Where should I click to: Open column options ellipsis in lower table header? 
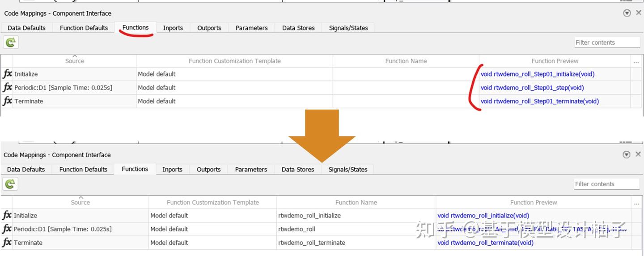tap(636, 203)
